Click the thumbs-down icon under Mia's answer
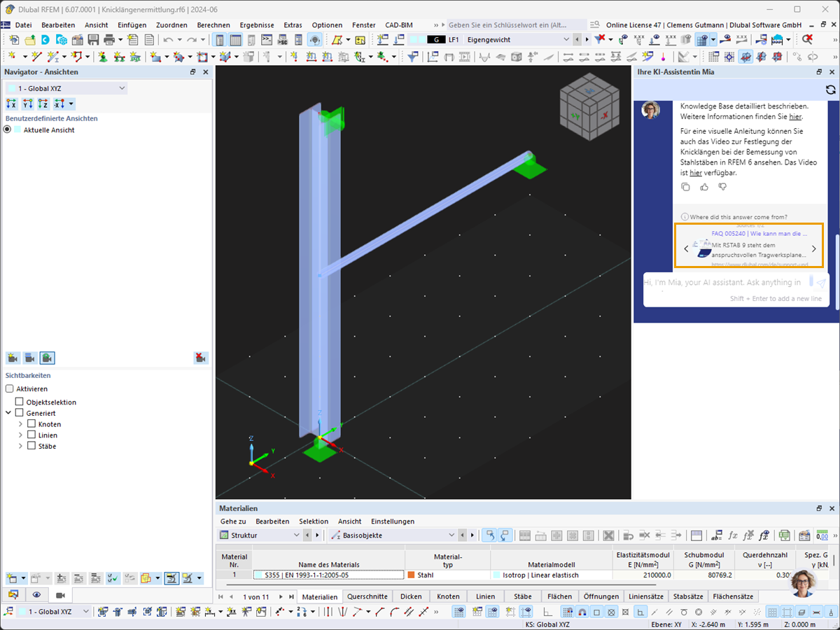 [x=722, y=187]
